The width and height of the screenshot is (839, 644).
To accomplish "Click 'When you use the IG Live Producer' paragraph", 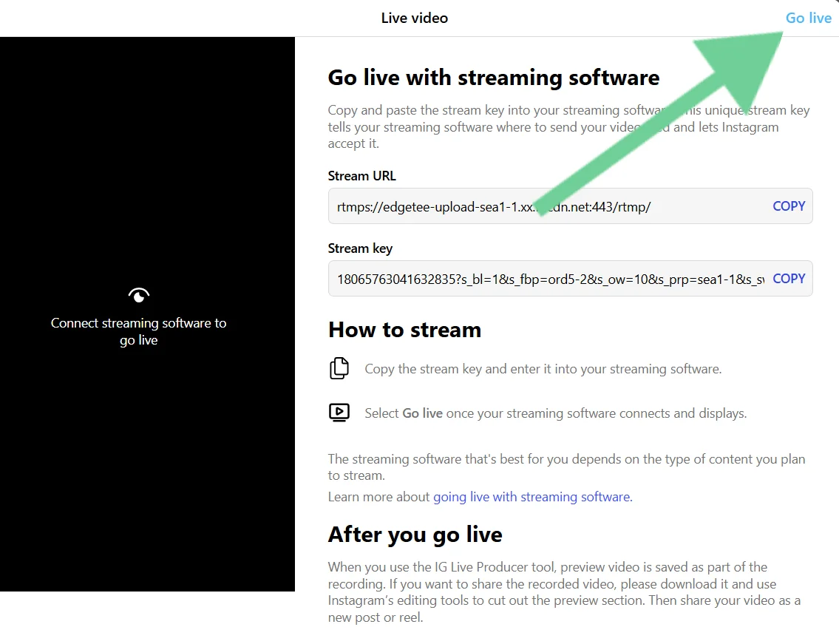I will 565,592.
